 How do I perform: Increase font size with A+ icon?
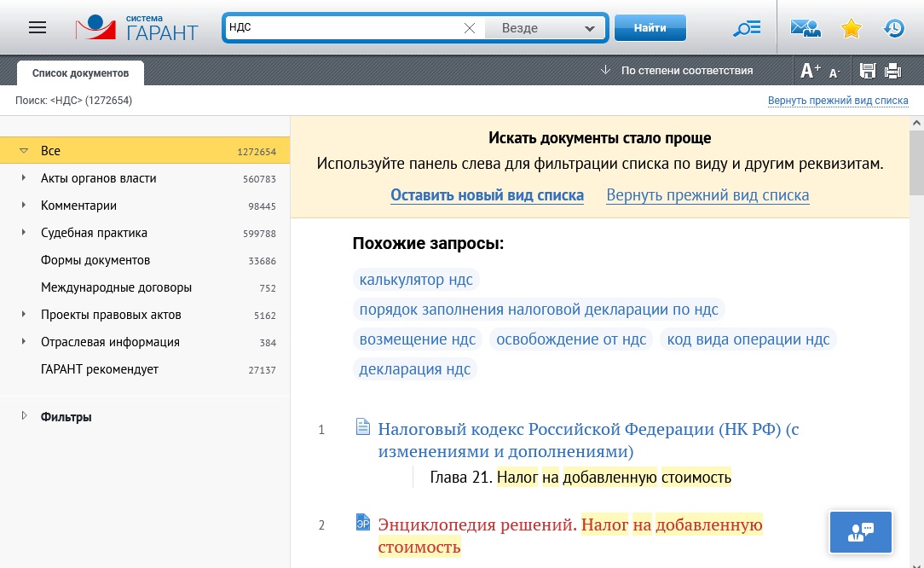tap(810, 71)
